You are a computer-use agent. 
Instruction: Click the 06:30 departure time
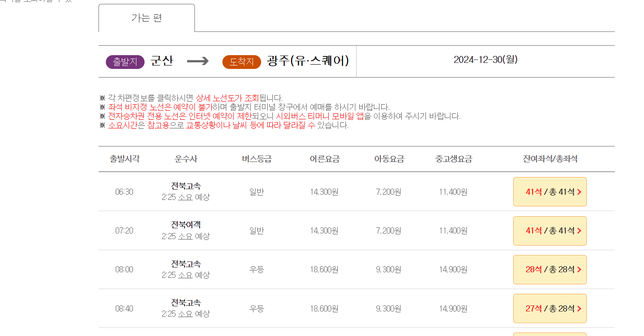click(124, 192)
